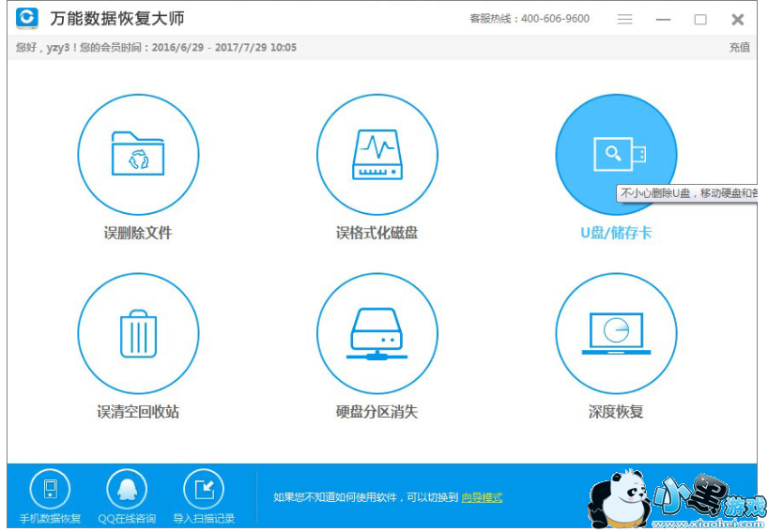Click the 硬盘分区消失 text label
The height and width of the screenshot is (532, 768).
(376, 411)
